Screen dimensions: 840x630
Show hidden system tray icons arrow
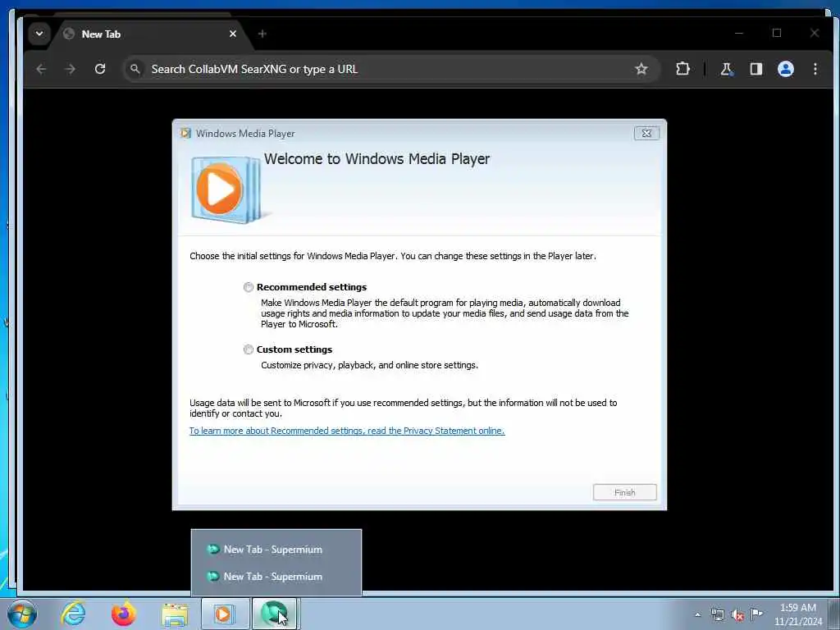click(697, 614)
